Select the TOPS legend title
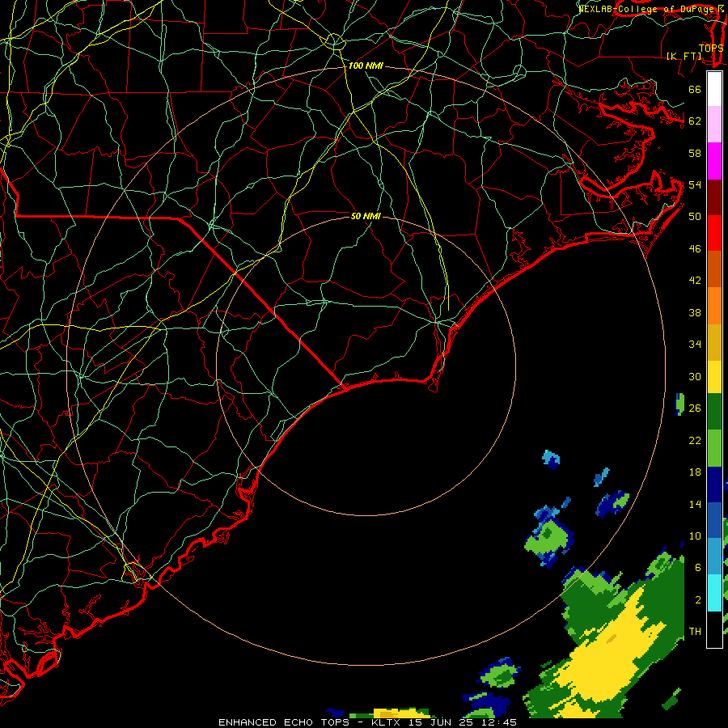728x728 pixels. pyautogui.click(x=711, y=48)
